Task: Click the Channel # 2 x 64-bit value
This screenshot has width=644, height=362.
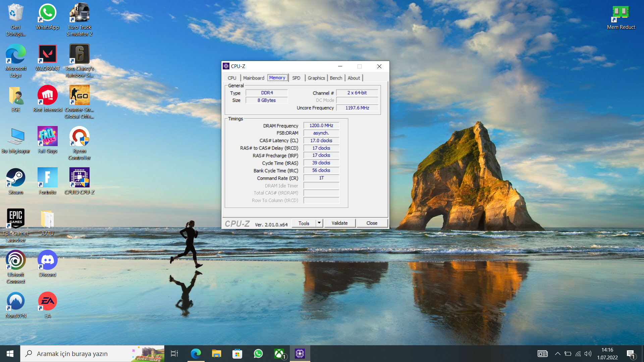Action: point(357,93)
